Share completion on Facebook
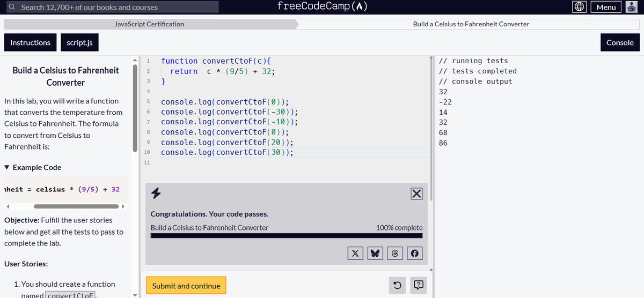The image size is (644, 298). (414, 253)
